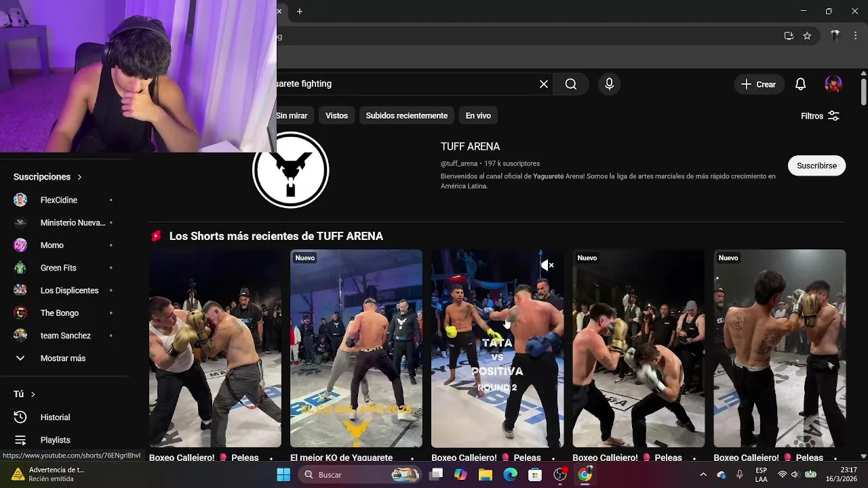Open the Suscripciones section chevron heading
Viewport: 868px width, 488px height.
[47, 177]
